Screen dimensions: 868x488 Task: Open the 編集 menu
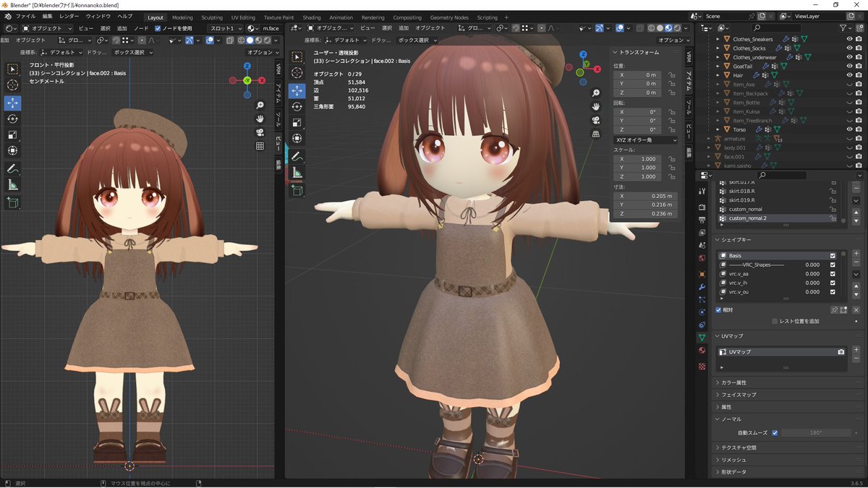(x=47, y=16)
